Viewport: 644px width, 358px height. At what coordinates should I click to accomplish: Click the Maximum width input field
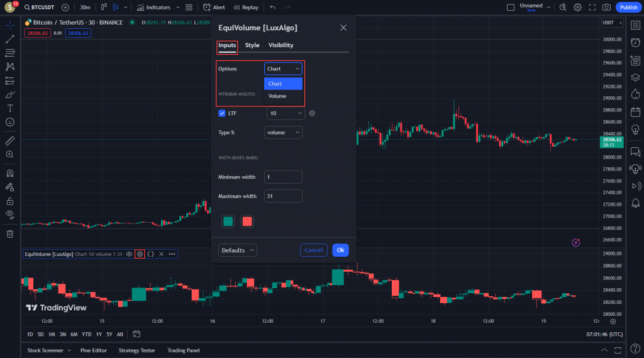pos(283,196)
